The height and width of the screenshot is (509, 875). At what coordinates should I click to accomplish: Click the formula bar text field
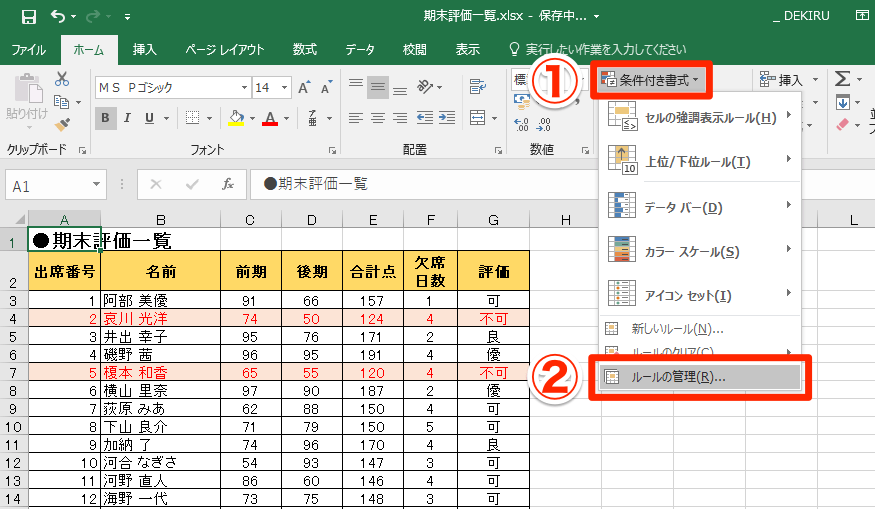[424, 184]
